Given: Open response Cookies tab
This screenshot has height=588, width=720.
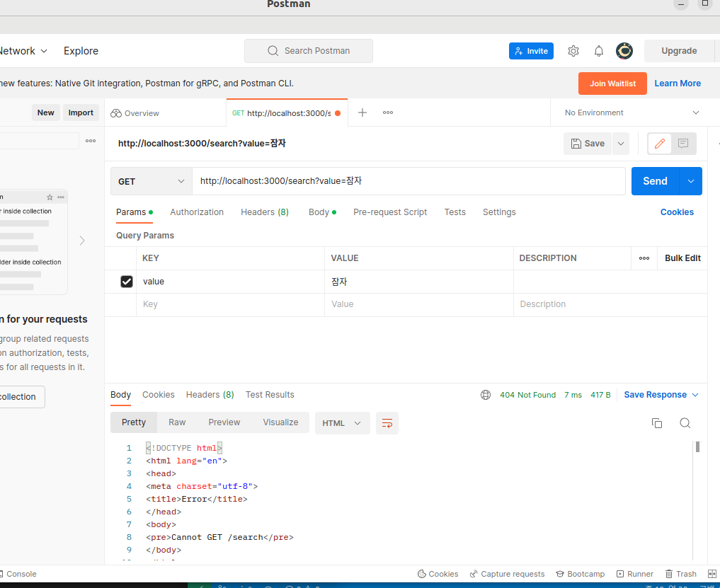Looking at the screenshot, I should (x=159, y=395).
